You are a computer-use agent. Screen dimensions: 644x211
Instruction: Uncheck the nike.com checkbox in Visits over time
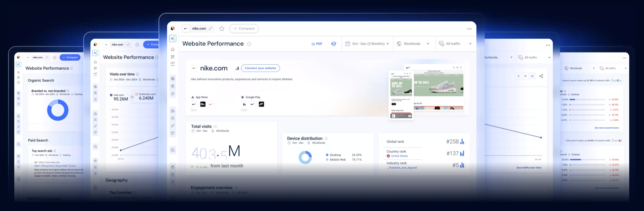[x=111, y=95]
